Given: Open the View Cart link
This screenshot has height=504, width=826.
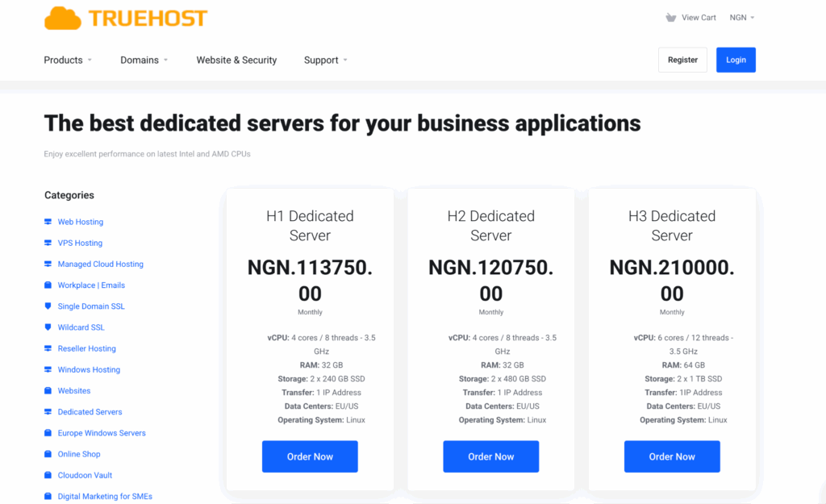Looking at the screenshot, I should tap(699, 18).
